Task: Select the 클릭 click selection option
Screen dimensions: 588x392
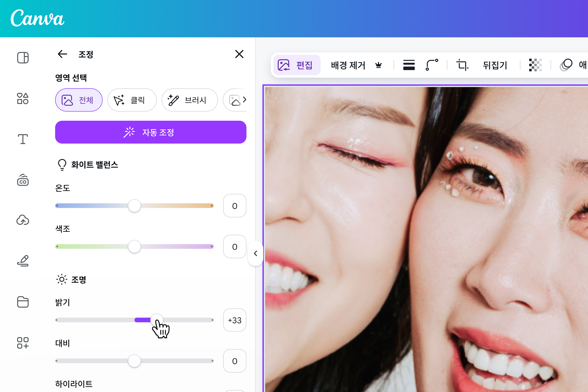Action: tap(132, 100)
